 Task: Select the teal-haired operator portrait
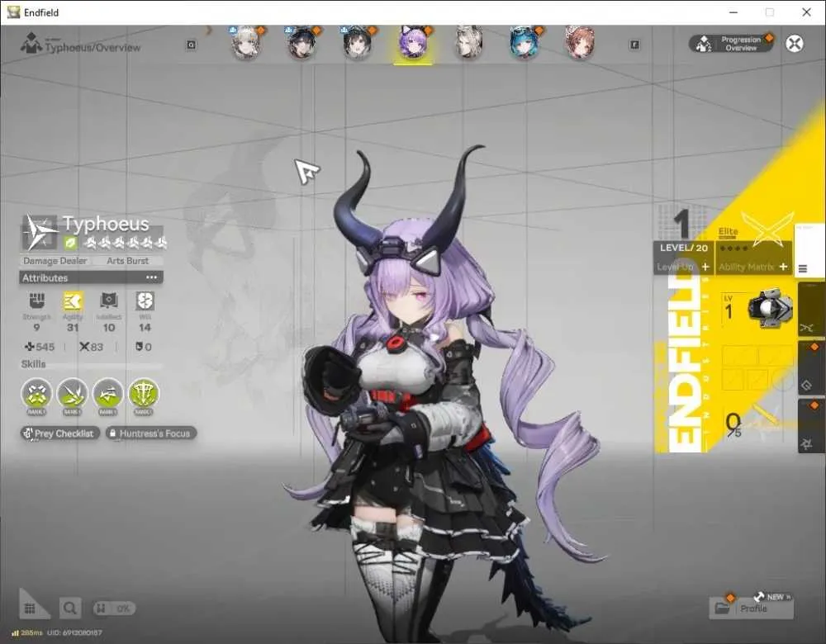(x=525, y=43)
